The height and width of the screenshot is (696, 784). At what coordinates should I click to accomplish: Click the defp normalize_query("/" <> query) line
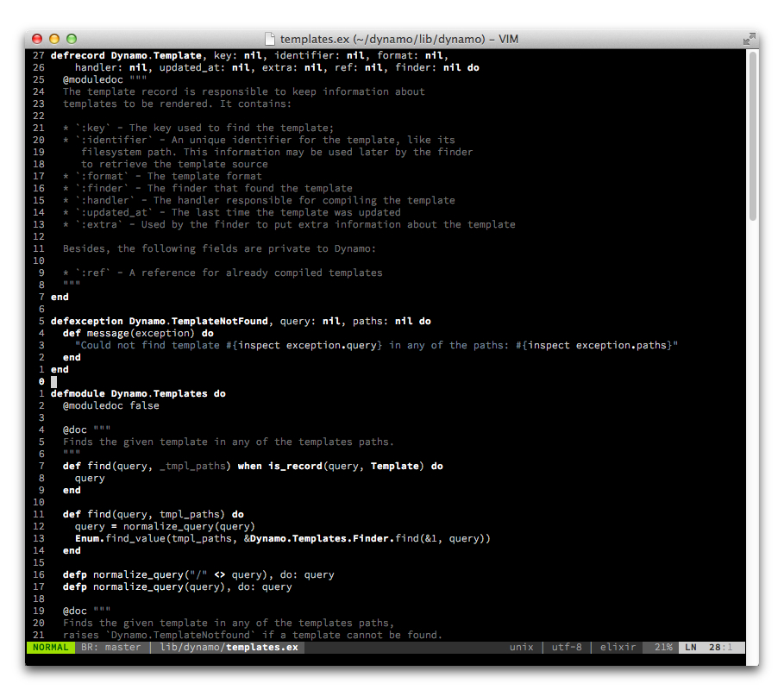198,575
